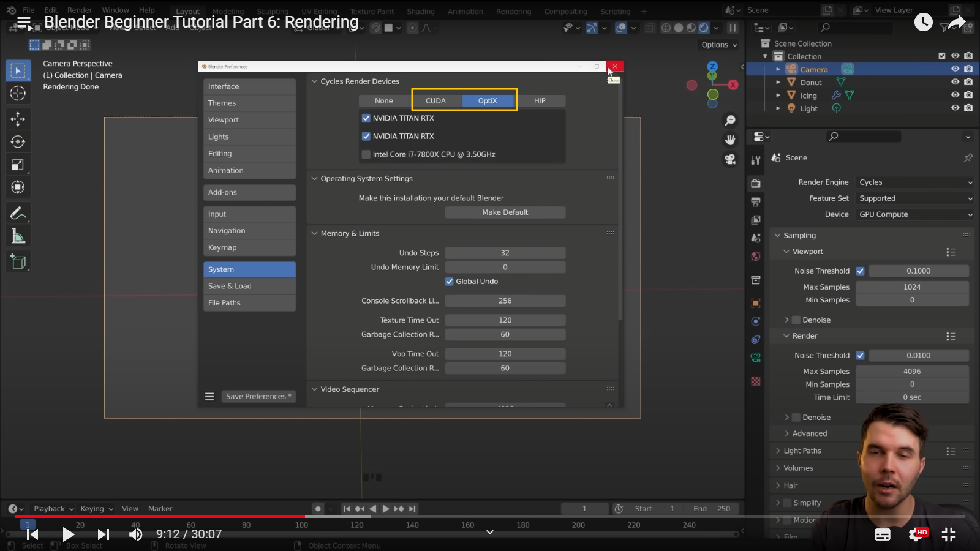Open the Add-ons preferences tab
This screenshot has height=551, width=980.
click(x=249, y=192)
